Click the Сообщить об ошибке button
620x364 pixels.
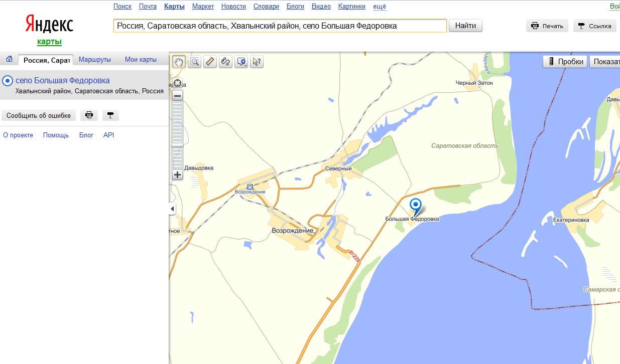tap(39, 115)
